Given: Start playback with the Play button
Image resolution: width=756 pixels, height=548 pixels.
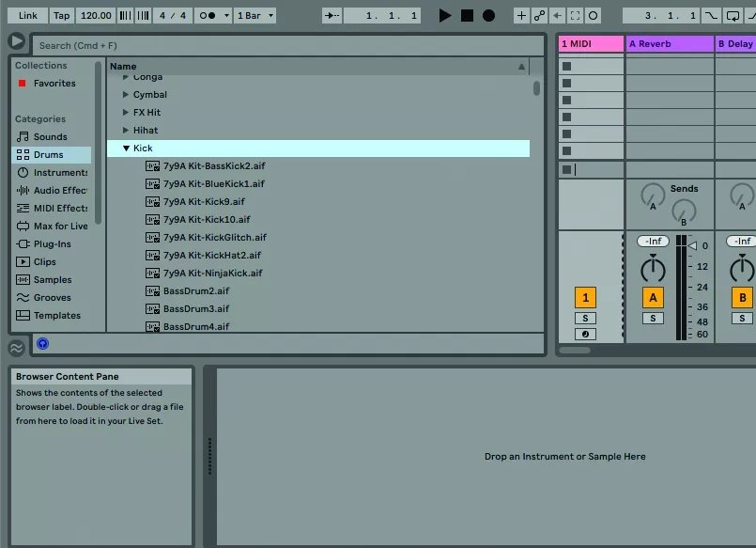Looking at the screenshot, I should coord(444,15).
